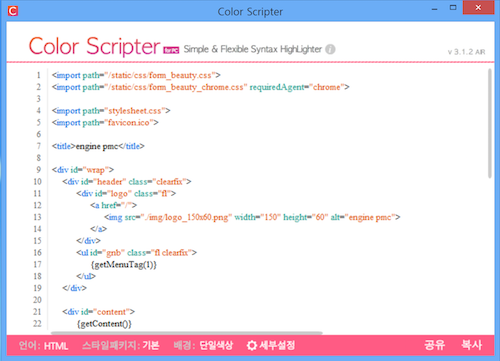Click the Simple & Flexible Syntax HighLighter tagline

pyautogui.click(x=253, y=49)
